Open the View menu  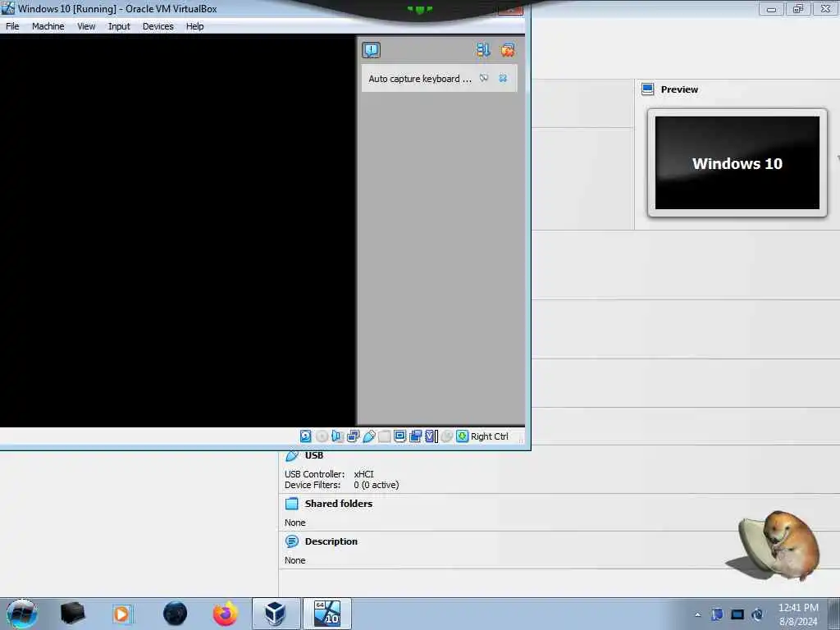pos(86,26)
